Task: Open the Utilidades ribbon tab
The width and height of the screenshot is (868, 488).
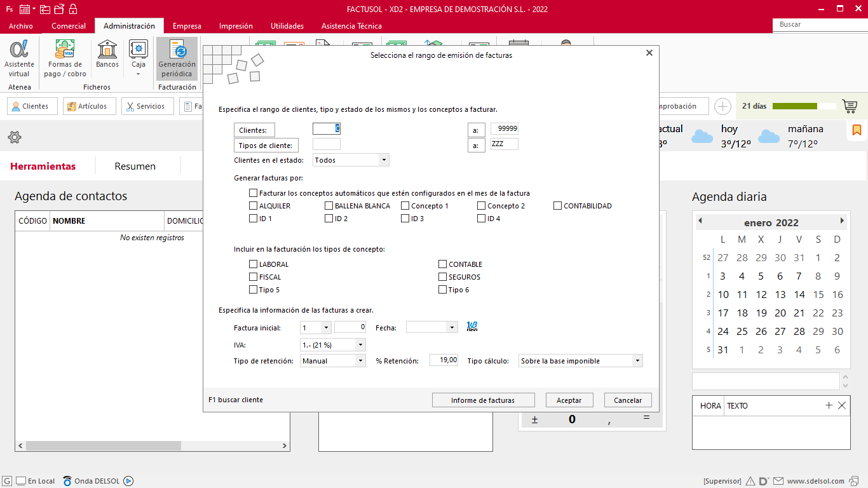Action: [287, 26]
